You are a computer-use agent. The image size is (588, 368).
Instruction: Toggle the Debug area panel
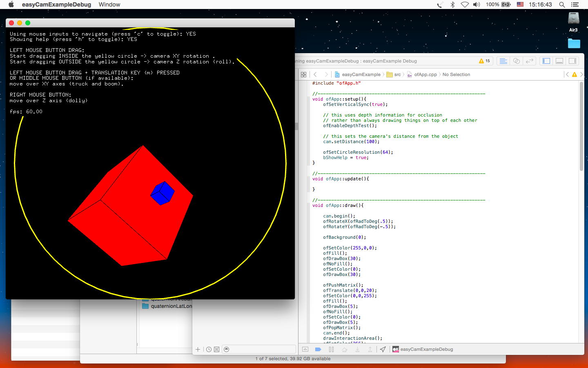point(559,61)
